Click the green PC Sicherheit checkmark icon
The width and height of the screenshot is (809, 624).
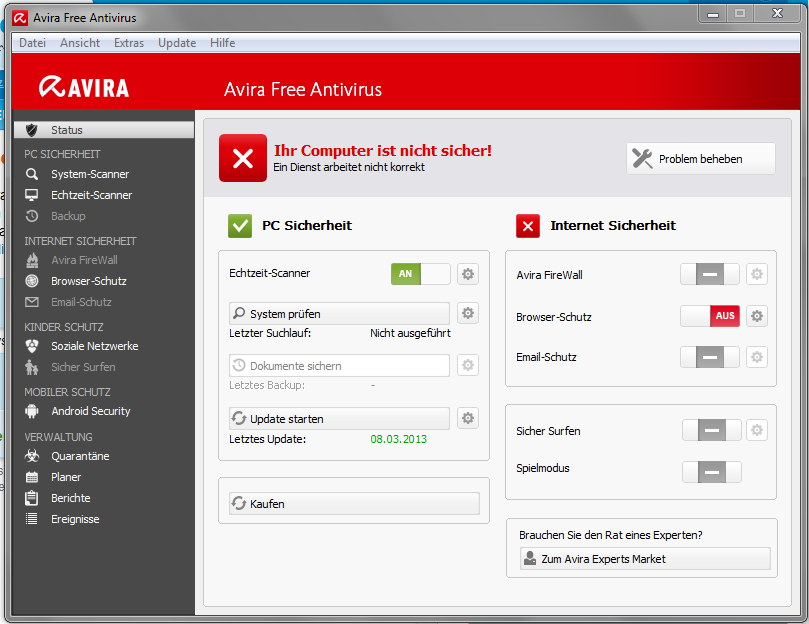click(240, 226)
